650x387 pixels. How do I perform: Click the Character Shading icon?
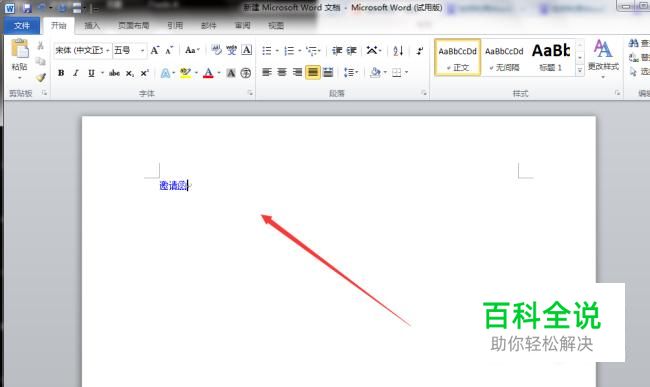pyautogui.click(x=231, y=73)
